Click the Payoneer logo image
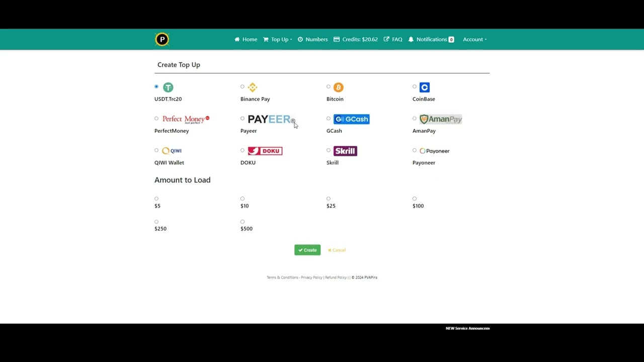The image size is (644, 362). point(435,151)
